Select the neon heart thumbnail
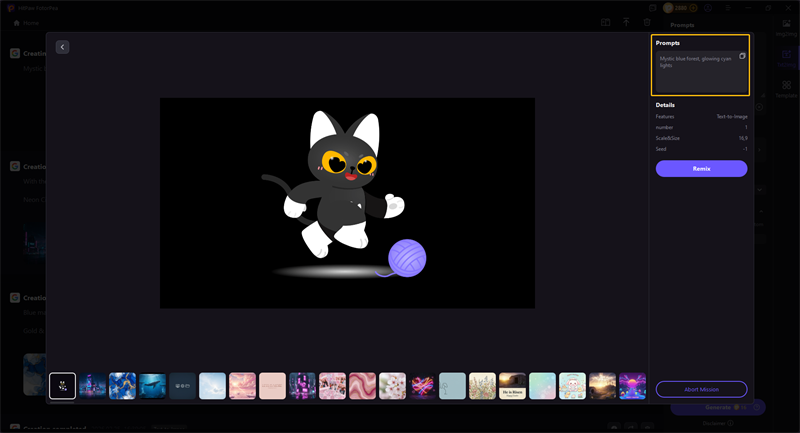This screenshot has width=800, height=433. coord(422,386)
